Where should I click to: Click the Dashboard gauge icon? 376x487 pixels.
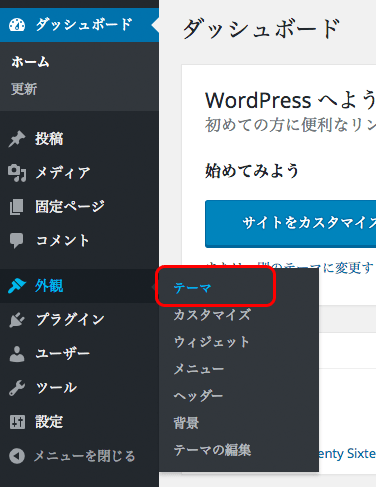17,25
